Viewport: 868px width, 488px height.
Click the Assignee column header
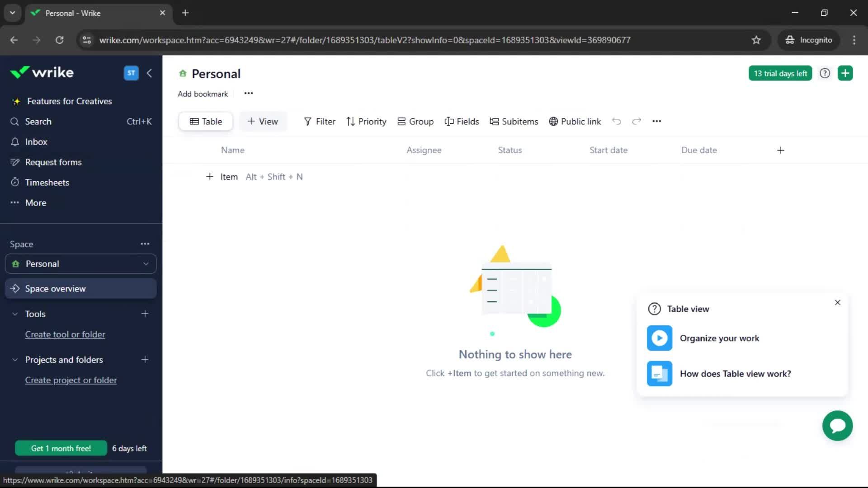424,150
